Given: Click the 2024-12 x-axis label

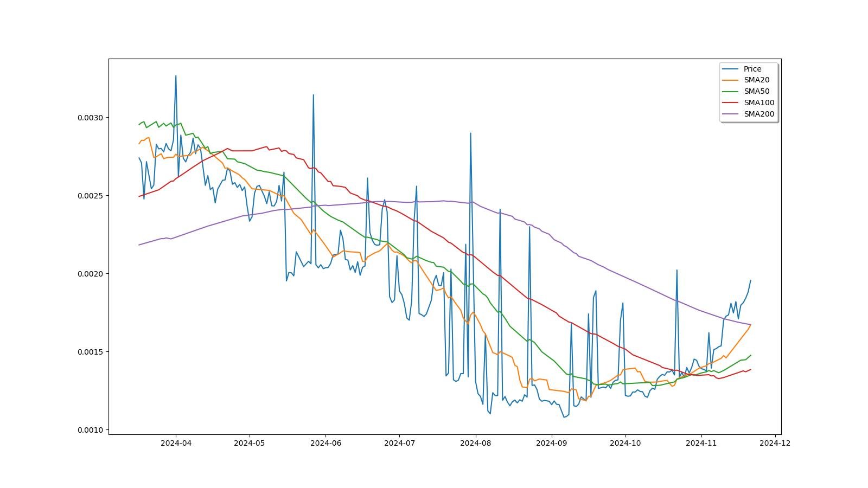Looking at the screenshot, I should [x=775, y=443].
